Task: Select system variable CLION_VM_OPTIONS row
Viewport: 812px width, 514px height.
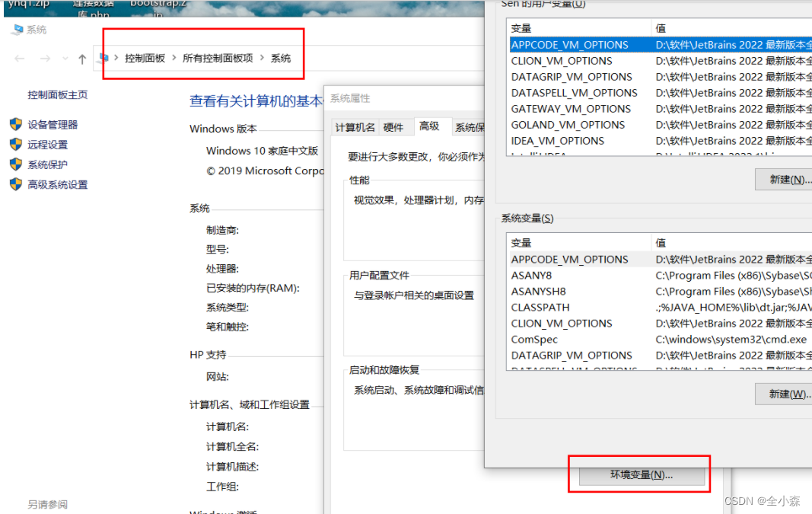Action: click(661, 324)
